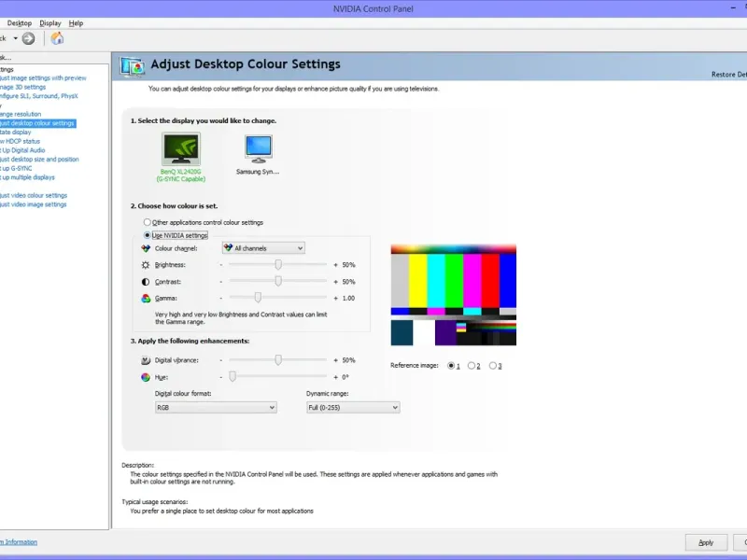The width and height of the screenshot is (747, 560).
Task: Select Adjust desktop colour settings task
Action: coord(37,123)
